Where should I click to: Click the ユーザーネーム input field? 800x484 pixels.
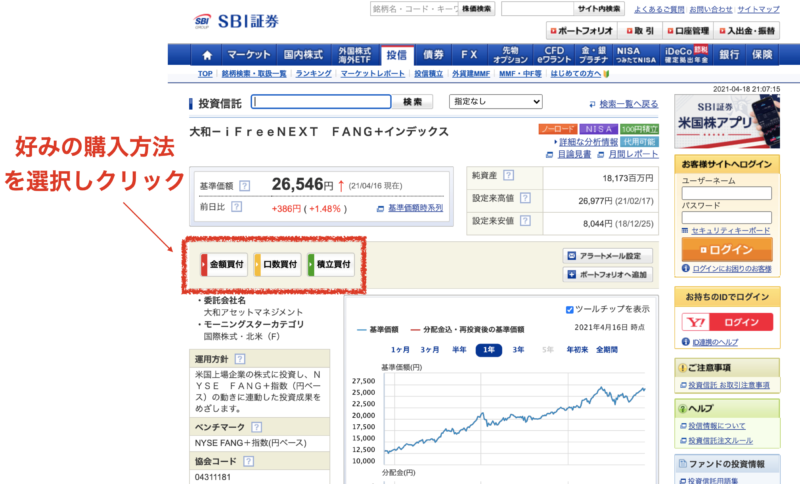pos(727,193)
